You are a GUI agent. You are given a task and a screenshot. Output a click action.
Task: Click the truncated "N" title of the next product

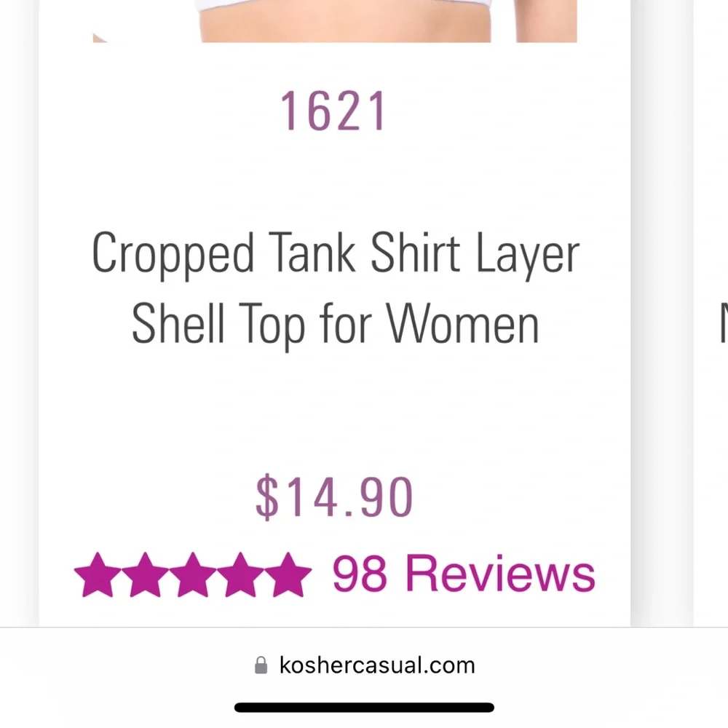(721, 324)
